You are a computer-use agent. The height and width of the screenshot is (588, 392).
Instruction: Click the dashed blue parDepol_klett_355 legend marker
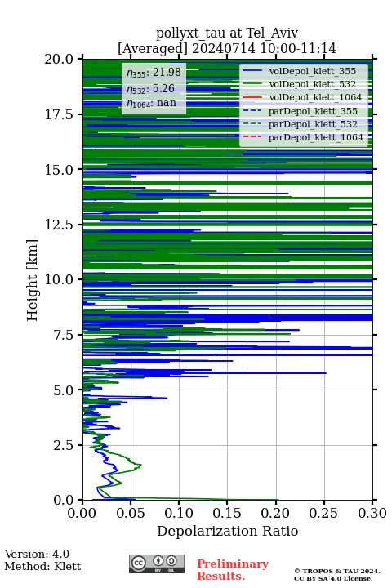[252, 111]
